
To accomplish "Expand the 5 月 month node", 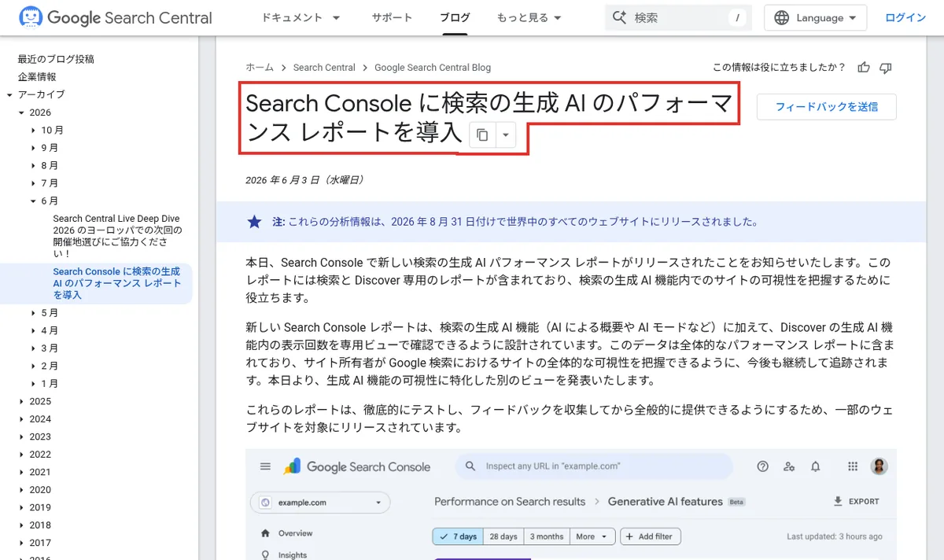I will [x=33, y=313].
